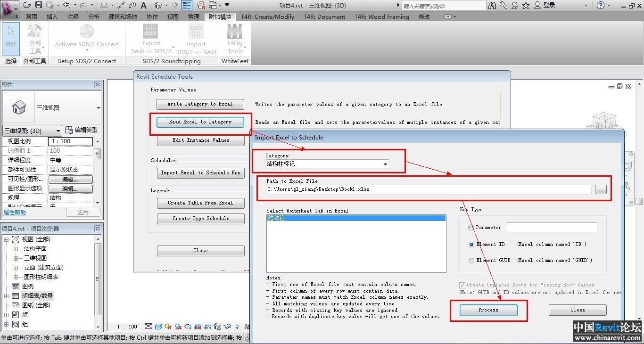Click the Close Hidden Windows icon
644x344 pixels.
click(201, 5)
